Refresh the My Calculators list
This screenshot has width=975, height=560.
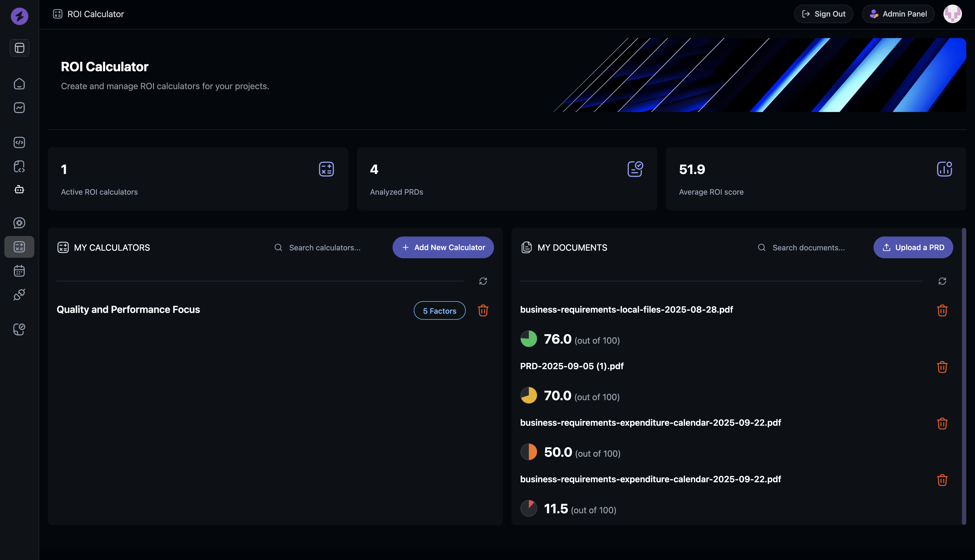[483, 281]
